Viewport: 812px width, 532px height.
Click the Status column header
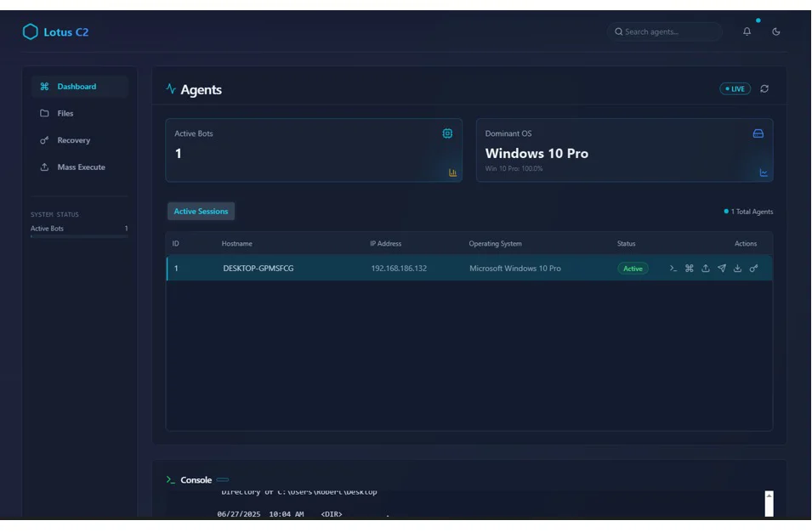click(626, 244)
